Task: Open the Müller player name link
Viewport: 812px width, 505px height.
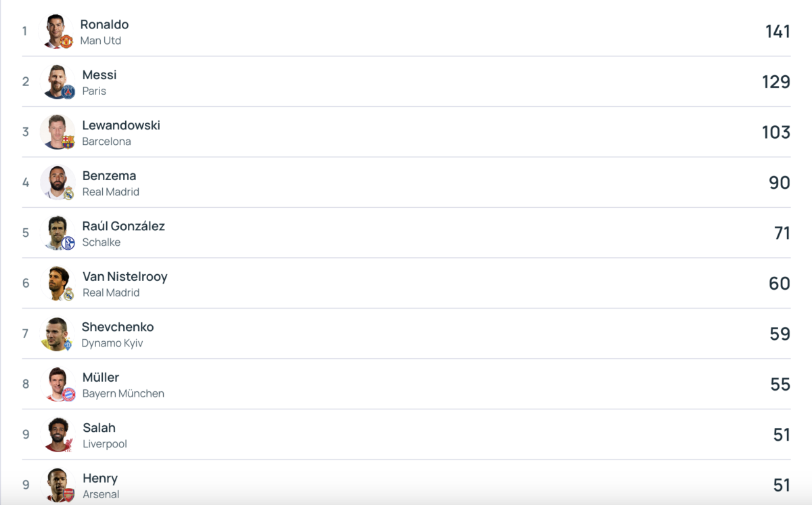Action: point(101,377)
